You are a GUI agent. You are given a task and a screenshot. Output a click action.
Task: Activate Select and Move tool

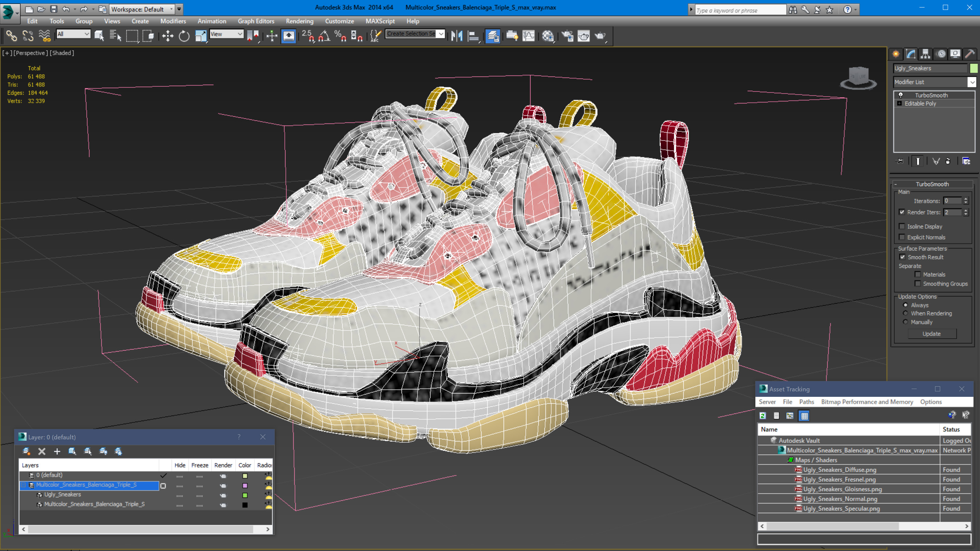(168, 36)
